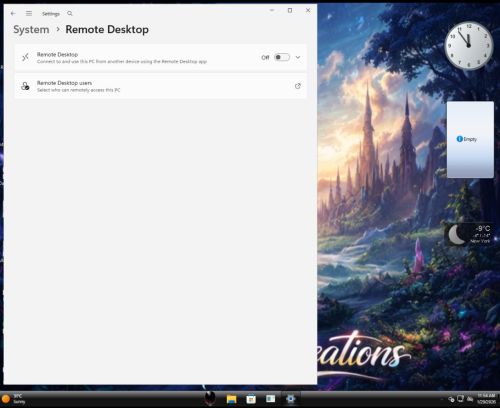Open the taskbar date and time
This screenshot has width=500, height=408.
point(486,399)
